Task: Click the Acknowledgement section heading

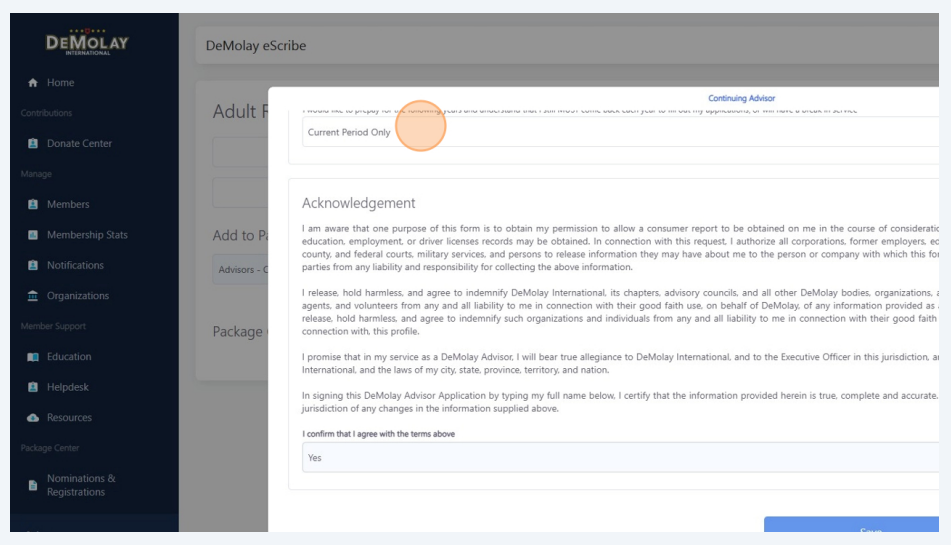Action: pyautogui.click(x=358, y=203)
